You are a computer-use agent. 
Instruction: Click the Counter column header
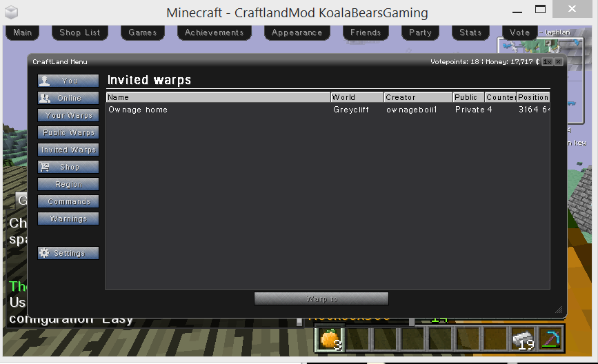(x=500, y=97)
